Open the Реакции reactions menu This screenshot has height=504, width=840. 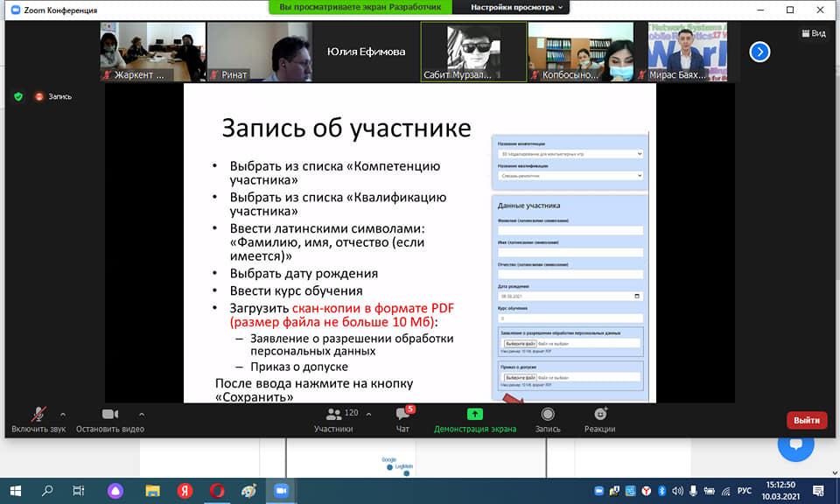click(x=600, y=419)
